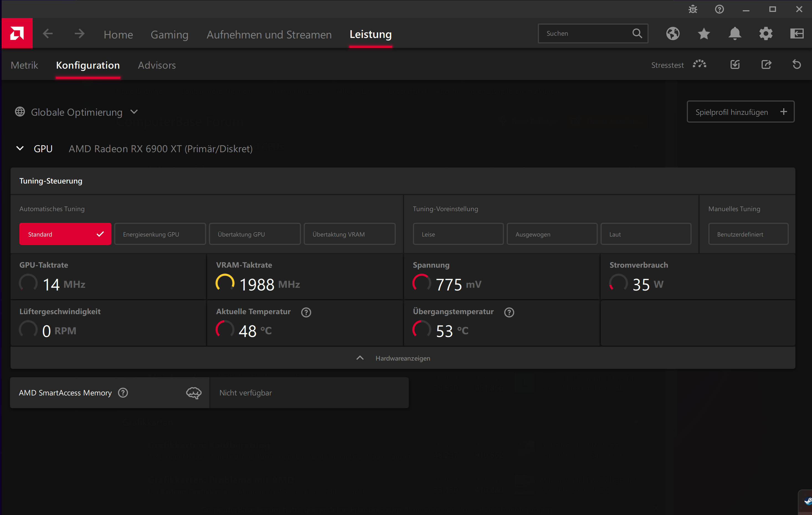Choose Benutzerdefiniert manual tuning
This screenshot has height=515, width=812.
click(747, 234)
